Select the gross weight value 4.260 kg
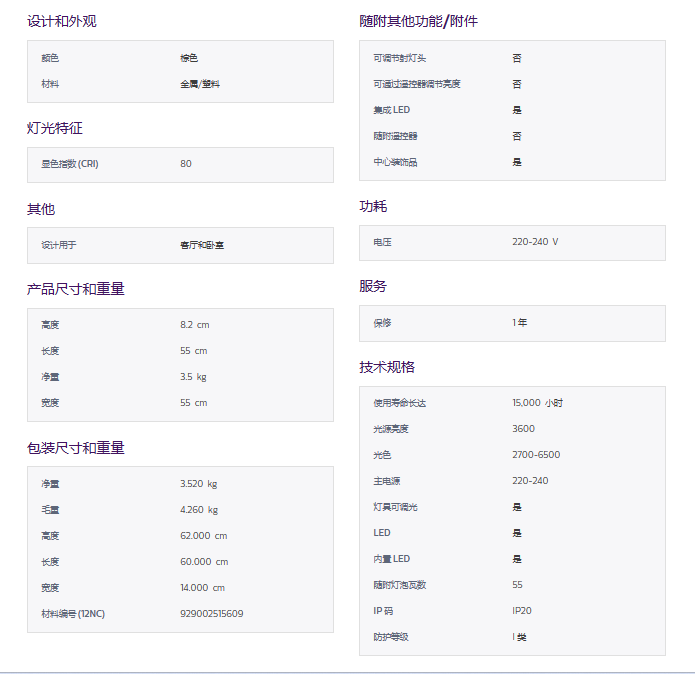 199,510
